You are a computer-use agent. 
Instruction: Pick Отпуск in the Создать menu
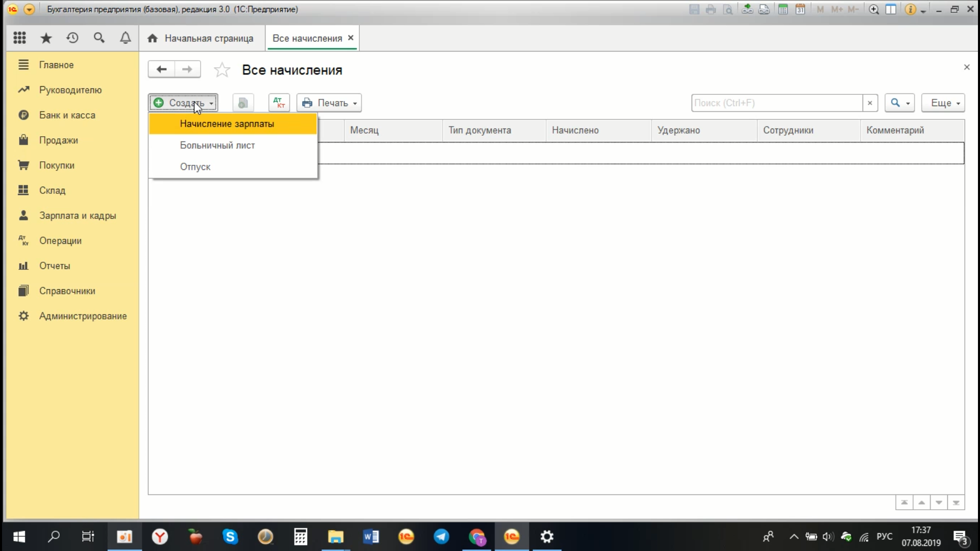coord(195,167)
